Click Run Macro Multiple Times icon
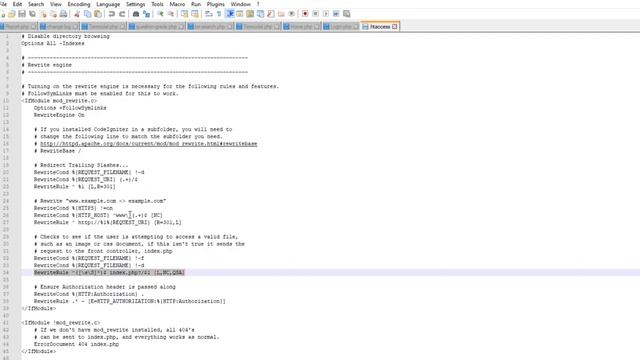Image resolution: width=640 pixels, height=360 pixels. 336,14
